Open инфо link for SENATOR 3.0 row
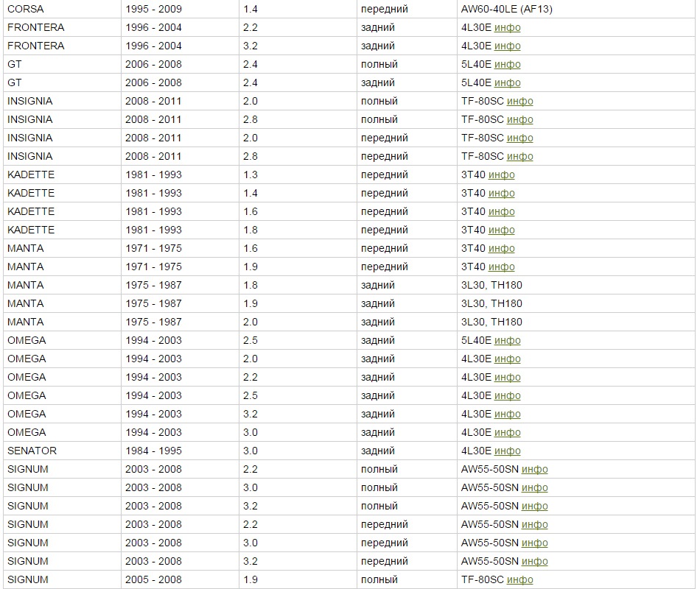The image size is (700, 589). pyautogui.click(x=507, y=451)
